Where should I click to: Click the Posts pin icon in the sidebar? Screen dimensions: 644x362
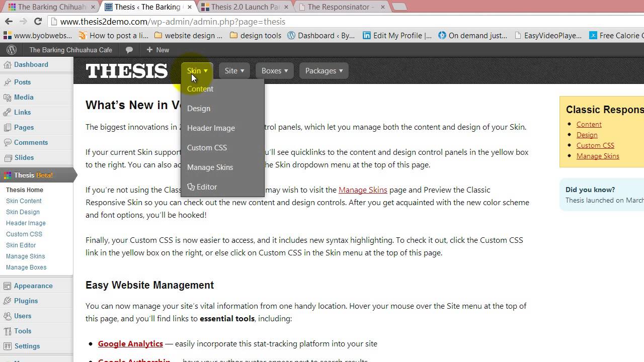tap(7, 82)
